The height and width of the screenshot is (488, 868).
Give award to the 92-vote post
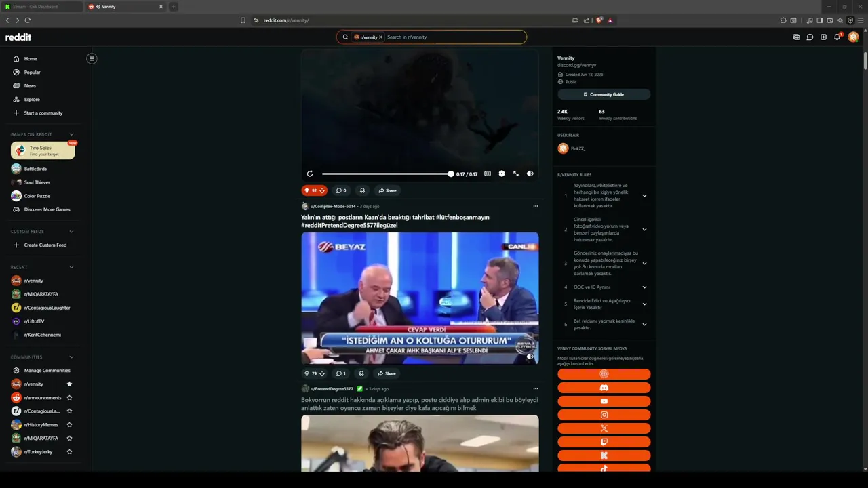[x=362, y=190]
